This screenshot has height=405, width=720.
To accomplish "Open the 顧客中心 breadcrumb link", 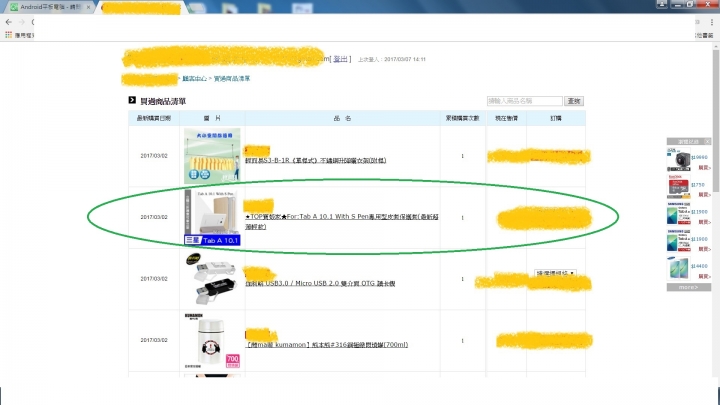I will coord(194,79).
